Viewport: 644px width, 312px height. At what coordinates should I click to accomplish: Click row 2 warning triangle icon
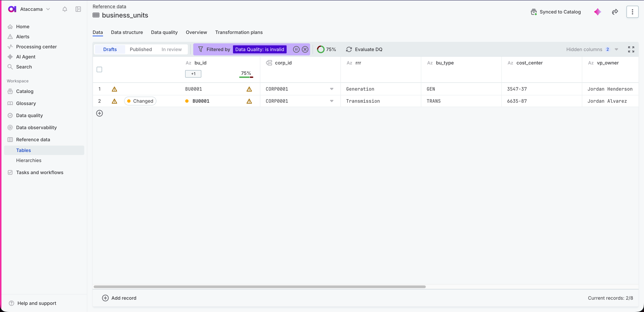pos(114,101)
